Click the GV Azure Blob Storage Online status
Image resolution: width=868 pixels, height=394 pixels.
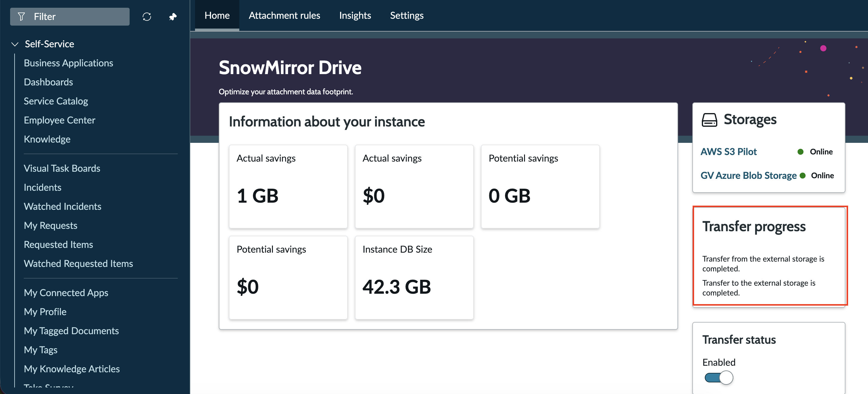(817, 175)
